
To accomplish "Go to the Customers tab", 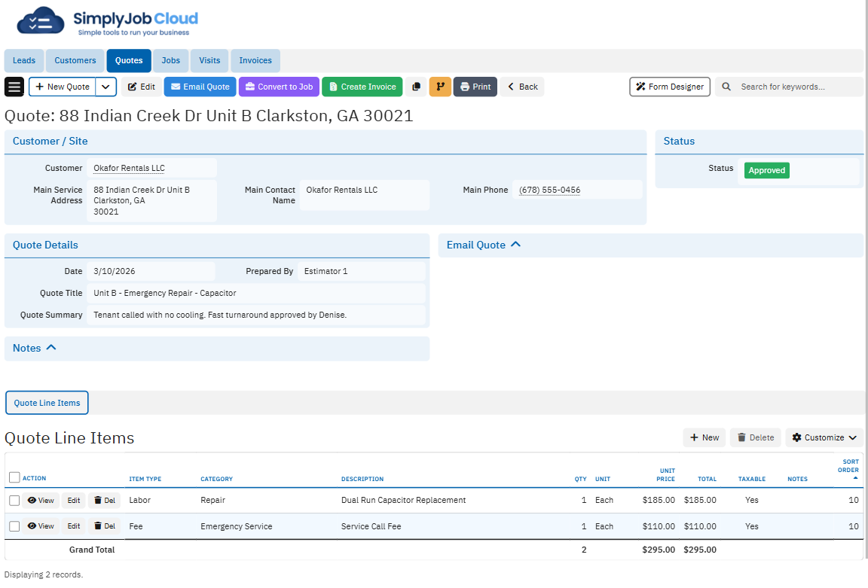I will pos(75,60).
